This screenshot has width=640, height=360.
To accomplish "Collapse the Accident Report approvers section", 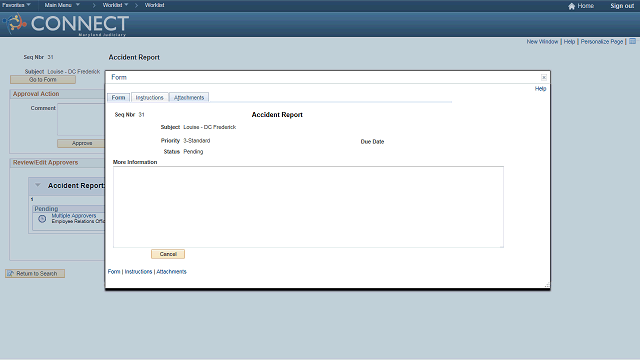I will [x=38, y=185].
